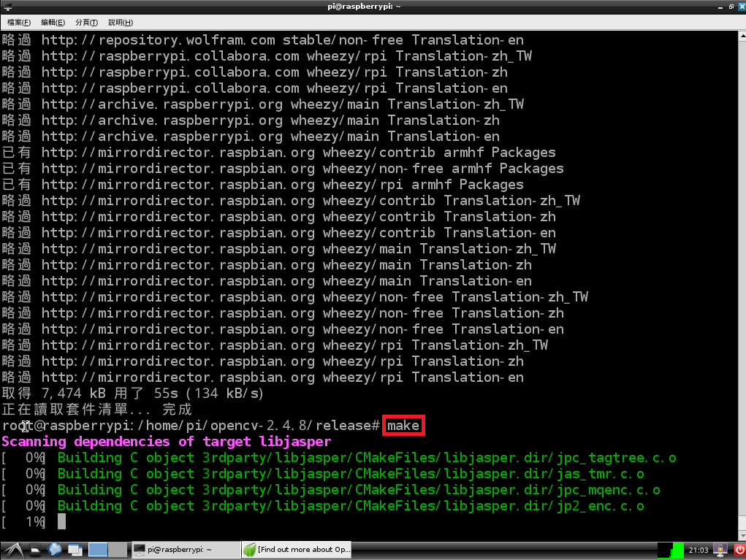This screenshot has height=560, width=746.
Task: Click the terminal window icon in the title bar
Action: [x=7, y=7]
